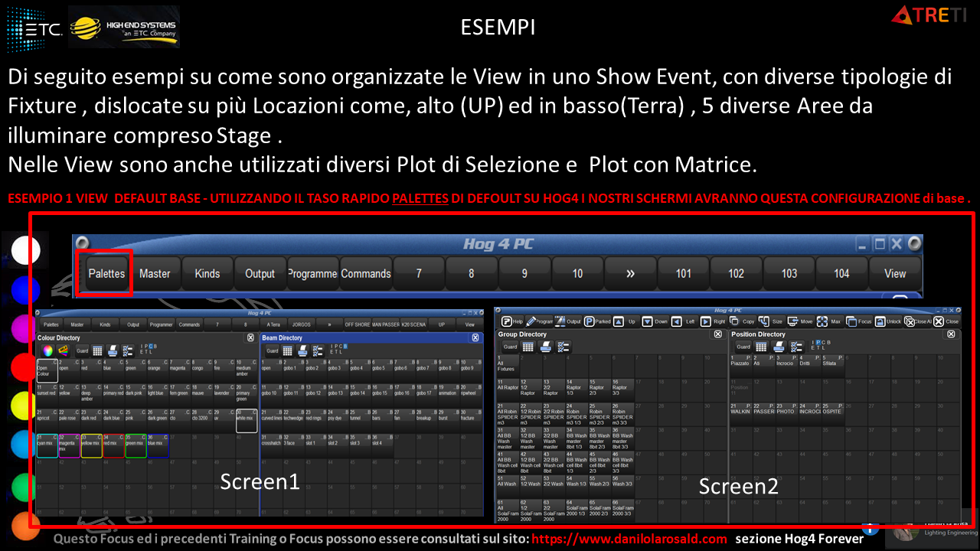The image size is (980, 551).
Task: Select the magenta mix colour palette
Action: click(x=70, y=445)
